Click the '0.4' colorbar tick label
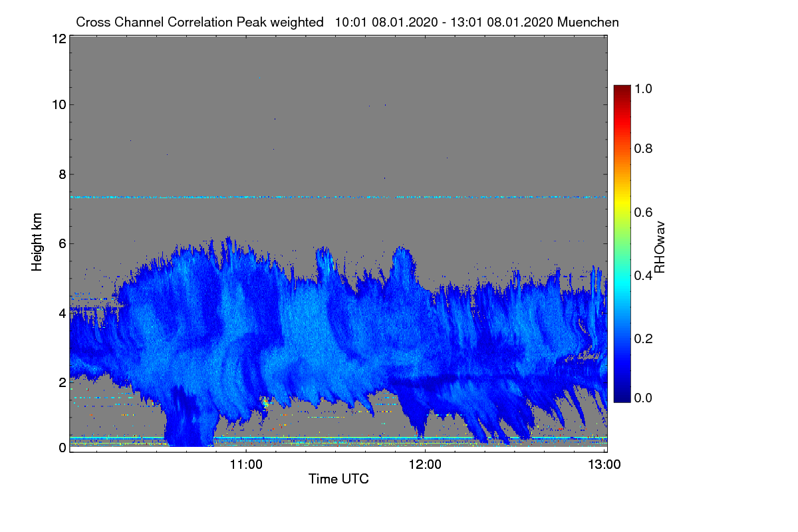Viewport: 798px width, 532px height. point(644,275)
